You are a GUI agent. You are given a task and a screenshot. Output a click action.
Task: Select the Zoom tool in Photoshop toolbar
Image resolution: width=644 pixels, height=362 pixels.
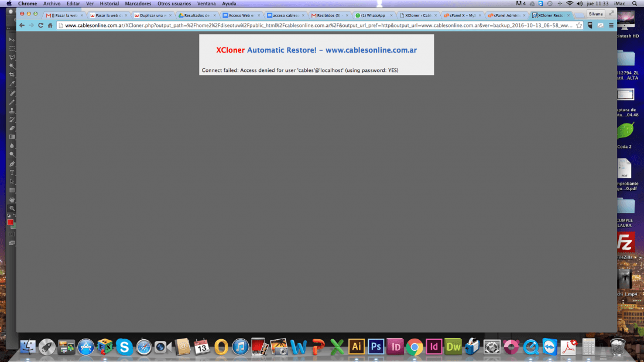pyautogui.click(x=12, y=208)
